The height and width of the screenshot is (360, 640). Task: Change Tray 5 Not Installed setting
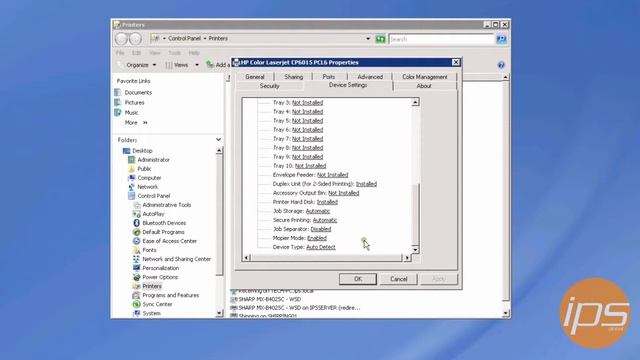(307, 121)
